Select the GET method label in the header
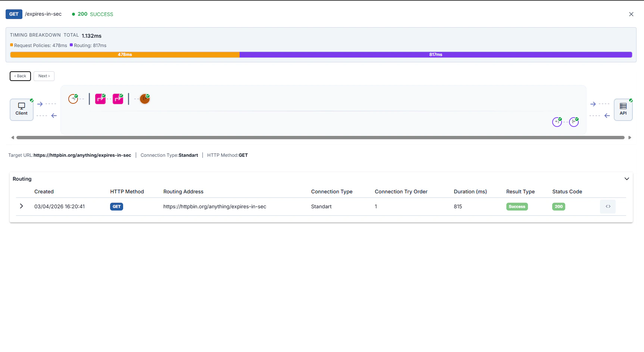 coord(14,14)
